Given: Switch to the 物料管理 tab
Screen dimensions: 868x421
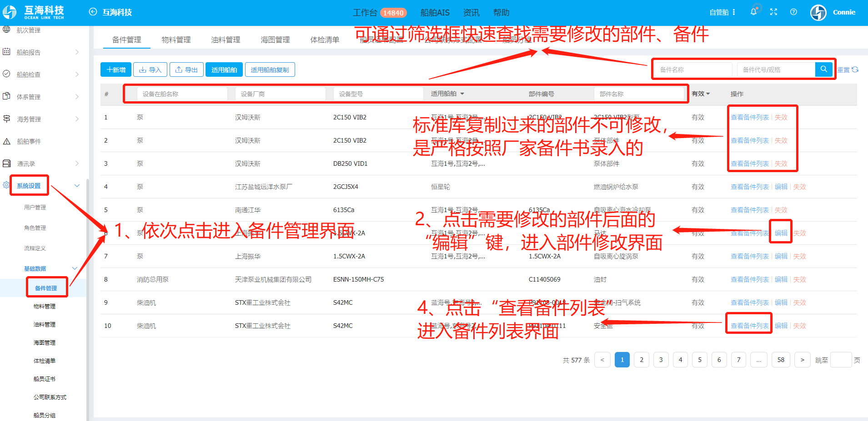Looking at the screenshot, I should [176, 40].
